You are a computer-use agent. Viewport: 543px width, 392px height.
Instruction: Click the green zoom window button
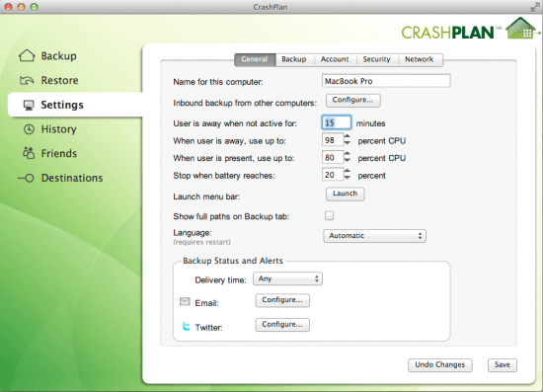[x=34, y=7]
